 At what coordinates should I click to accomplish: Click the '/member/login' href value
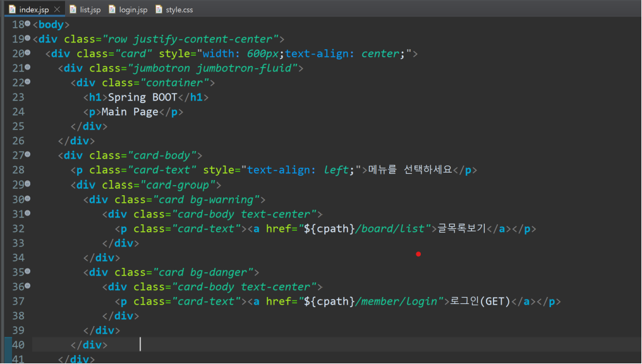click(396, 301)
